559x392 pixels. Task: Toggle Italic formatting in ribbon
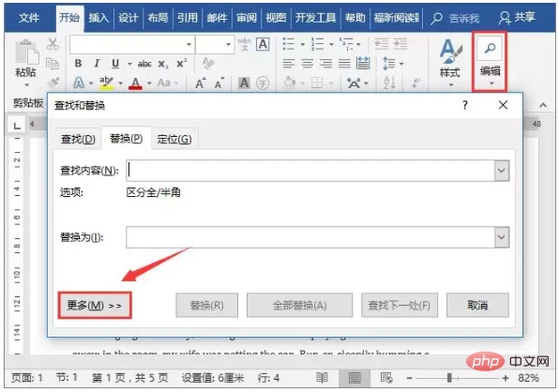tap(97, 64)
